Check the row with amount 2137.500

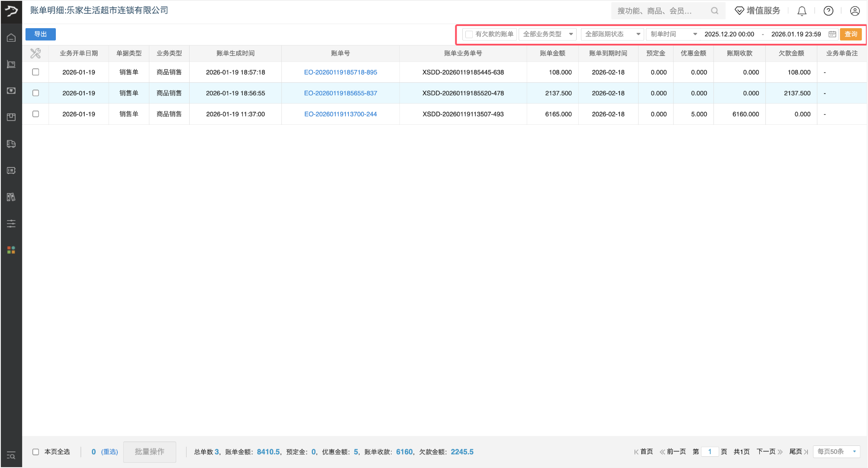coord(35,93)
